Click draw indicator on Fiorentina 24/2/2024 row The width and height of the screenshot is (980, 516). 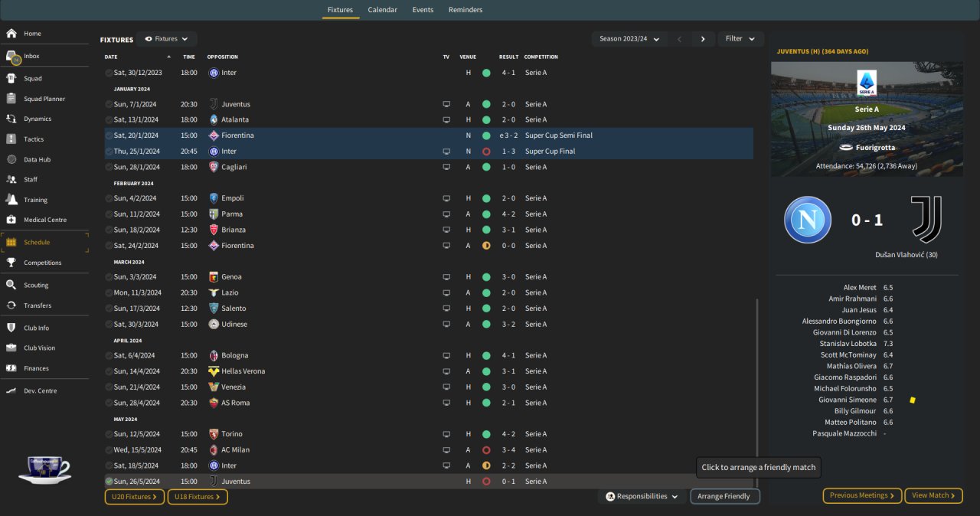[x=486, y=246]
